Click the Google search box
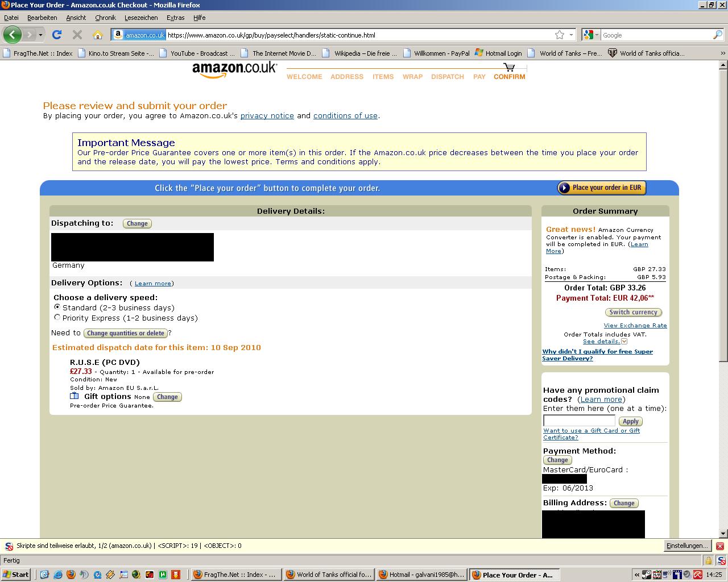 coord(656,35)
